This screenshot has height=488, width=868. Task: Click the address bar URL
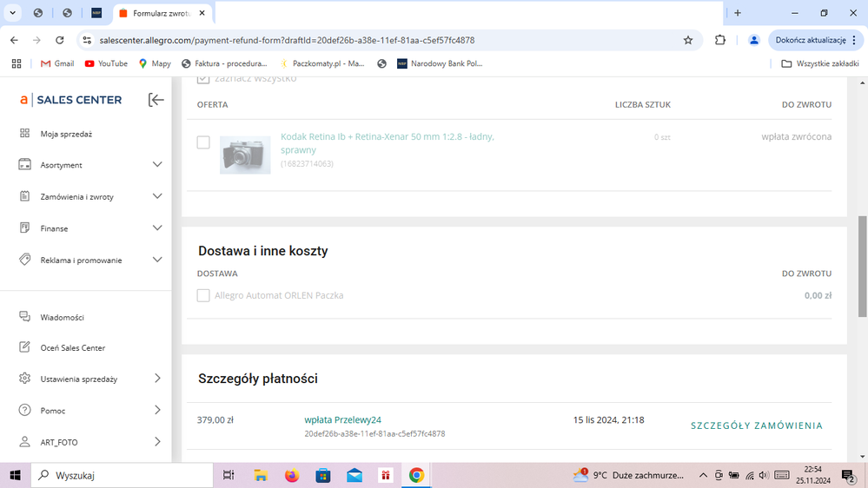tap(287, 41)
